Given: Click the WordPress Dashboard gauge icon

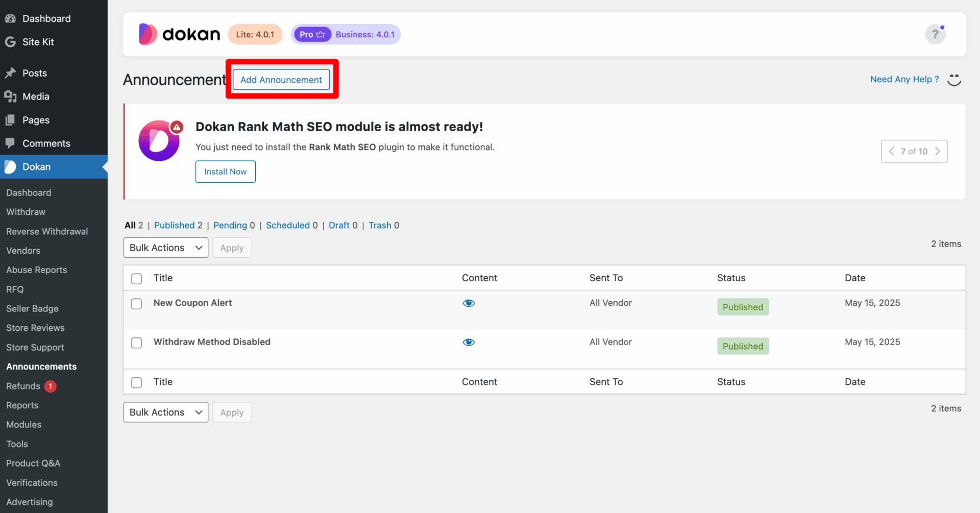Looking at the screenshot, I should [x=10, y=18].
